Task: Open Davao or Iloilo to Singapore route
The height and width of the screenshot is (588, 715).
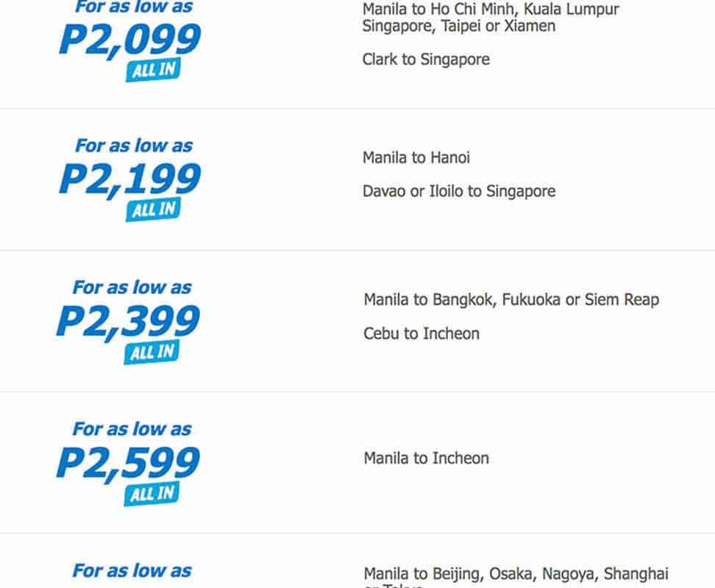Action: point(458,191)
